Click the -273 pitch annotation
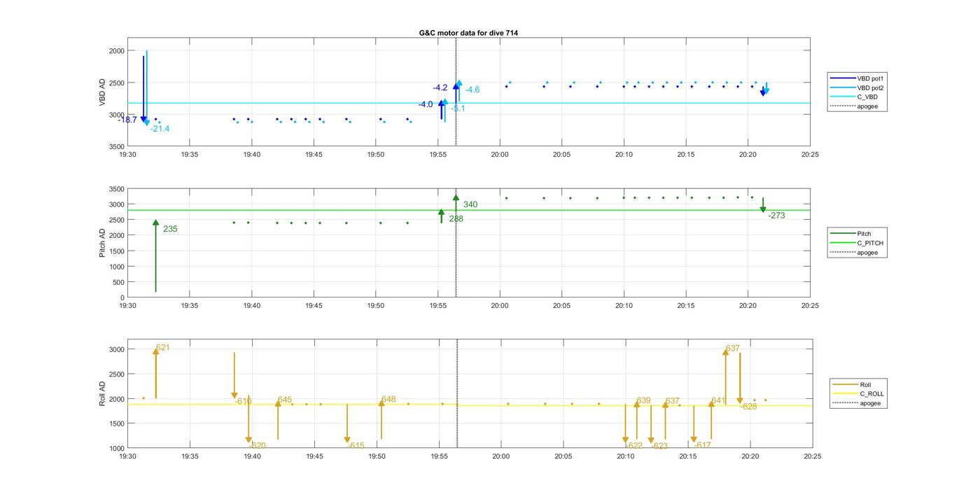Viewport: 980px width, 504px height. coord(776,216)
